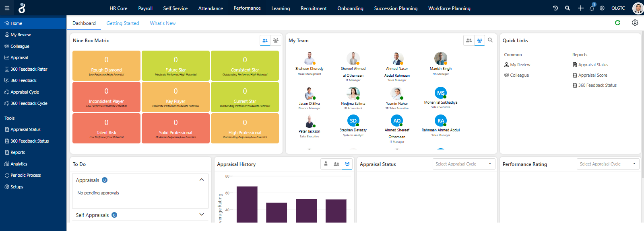Click the QLGTC company label
Screen dimensions: 644x231
(618, 8)
